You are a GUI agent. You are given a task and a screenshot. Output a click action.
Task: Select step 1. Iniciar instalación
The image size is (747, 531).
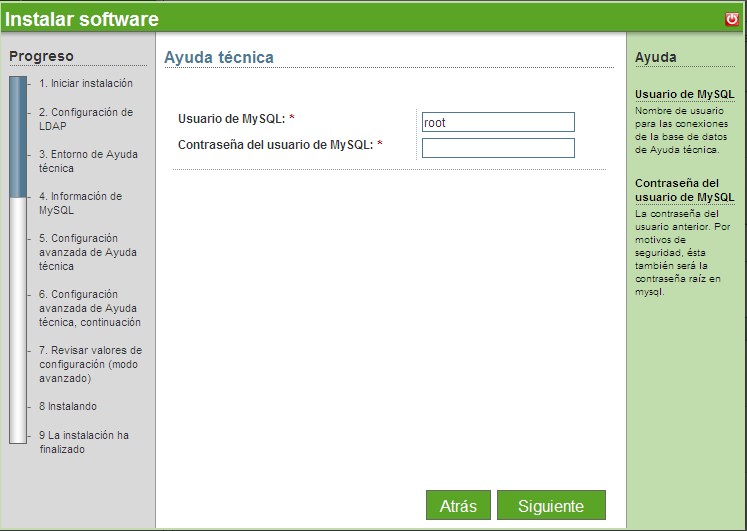point(86,83)
